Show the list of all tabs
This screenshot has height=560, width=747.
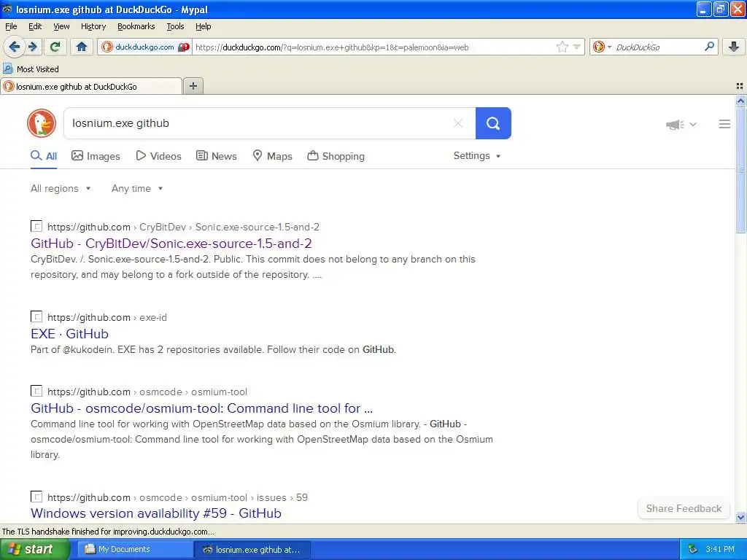coord(740,86)
